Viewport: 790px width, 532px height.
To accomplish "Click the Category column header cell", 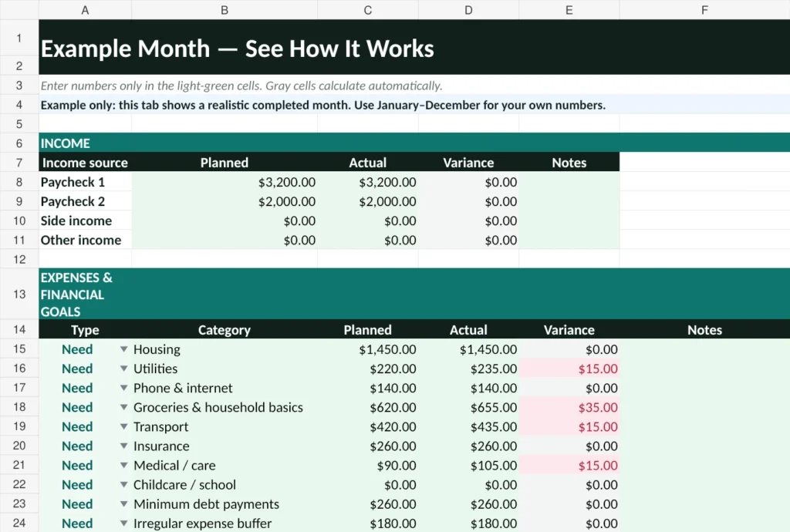I will pos(225,330).
